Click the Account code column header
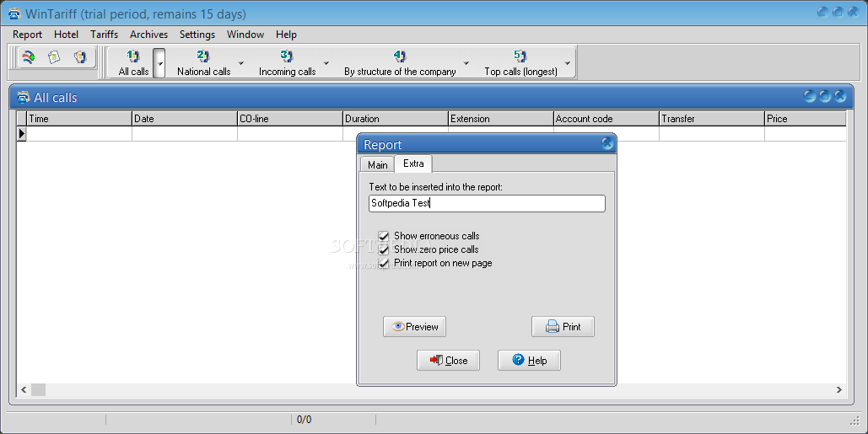This screenshot has height=434, width=868. coord(607,119)
